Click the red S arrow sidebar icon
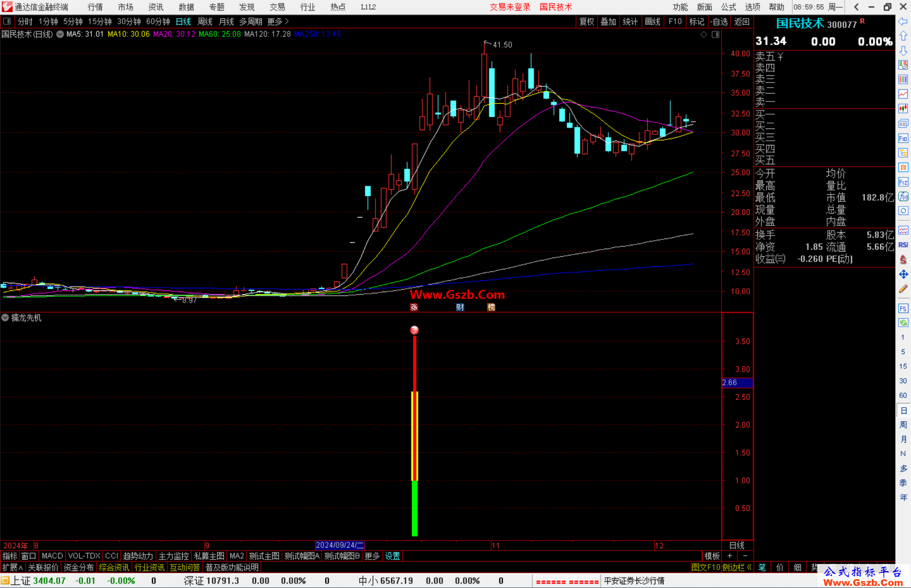911x588 pixels. tap(903, 260)
